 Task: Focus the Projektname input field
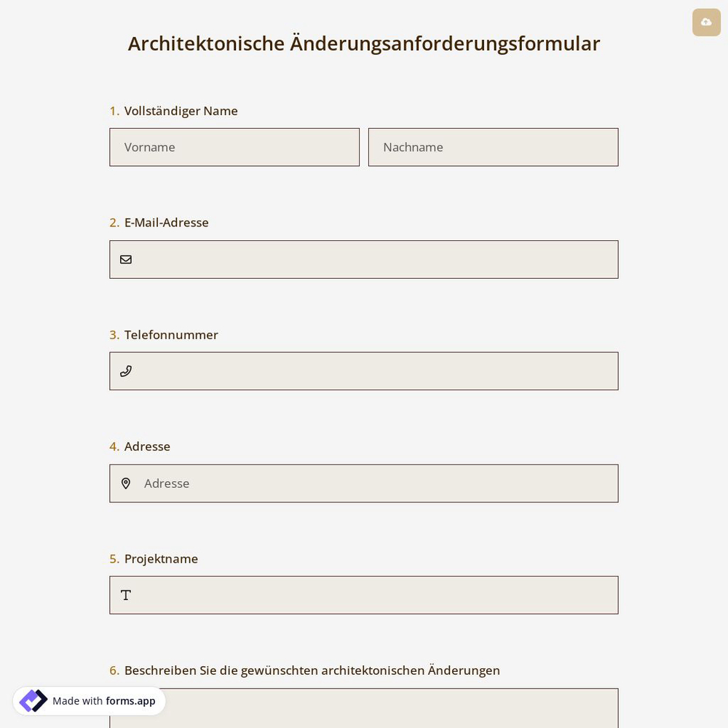364,595
